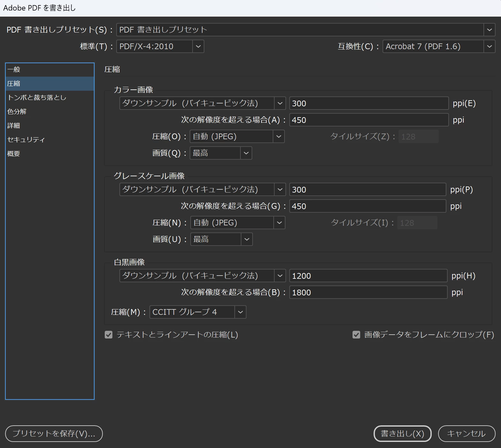501x448 pixels.
Task: Select 詳細 in the side list
Action: click(50, 126)
